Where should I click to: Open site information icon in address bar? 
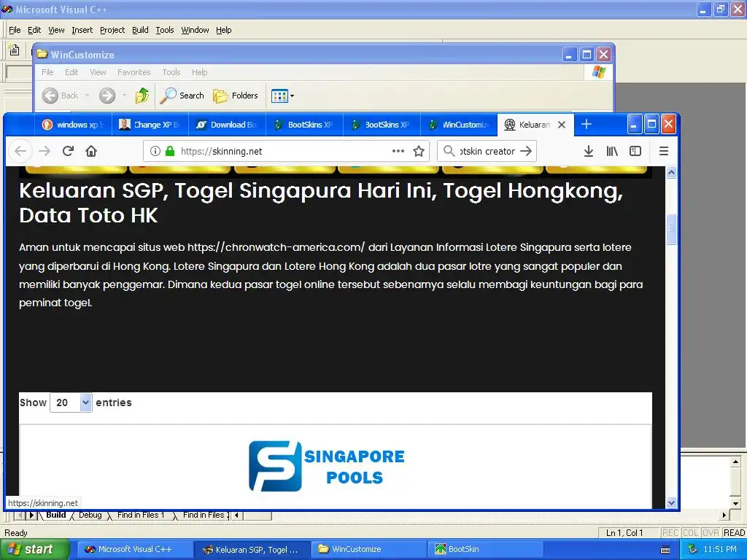click(155, 151)
